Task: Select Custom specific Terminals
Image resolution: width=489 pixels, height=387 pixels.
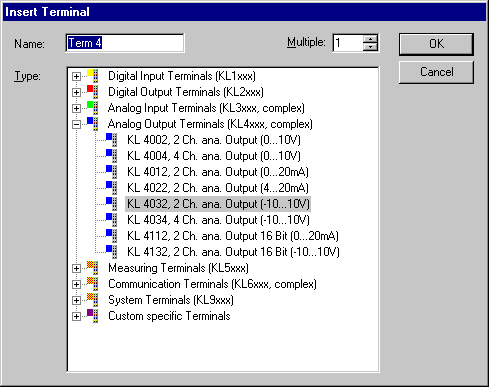Action: (169, 316)
